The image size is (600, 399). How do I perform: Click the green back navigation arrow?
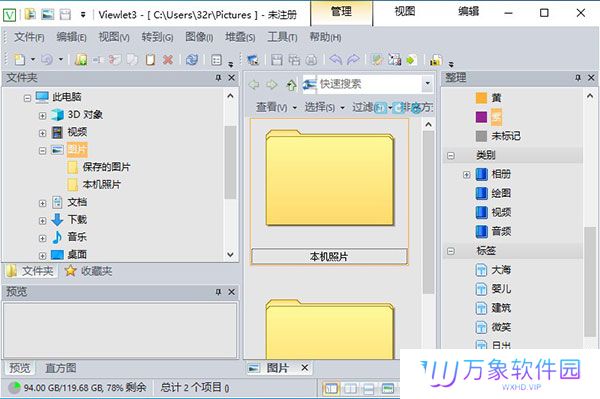click(x=254, y=84)
